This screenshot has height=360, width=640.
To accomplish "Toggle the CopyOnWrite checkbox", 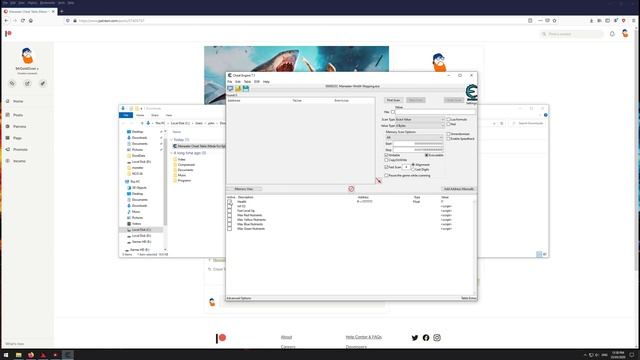I will click(386, 160).
